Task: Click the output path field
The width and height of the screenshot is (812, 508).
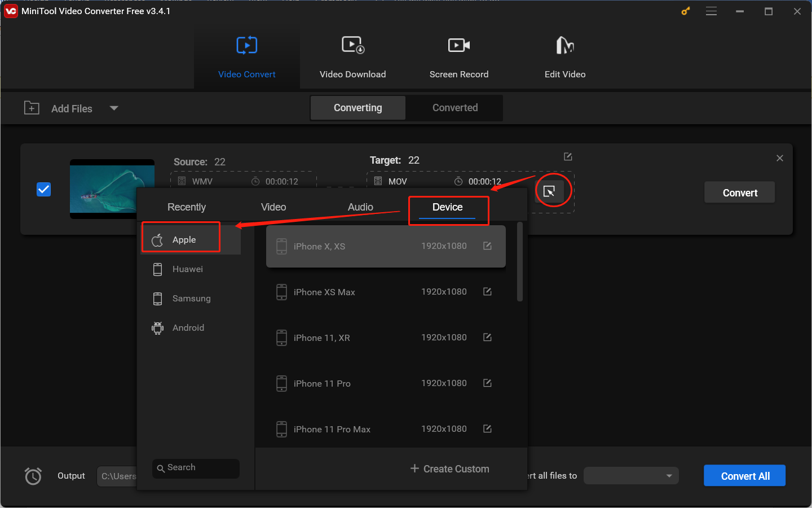Action: [x=117, y=476]
